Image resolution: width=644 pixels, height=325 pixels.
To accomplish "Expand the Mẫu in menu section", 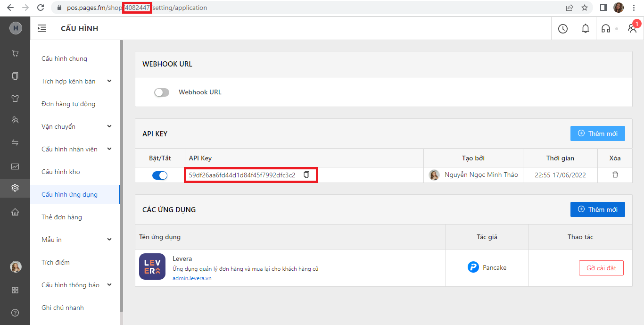I will click(x=109, y=240).
